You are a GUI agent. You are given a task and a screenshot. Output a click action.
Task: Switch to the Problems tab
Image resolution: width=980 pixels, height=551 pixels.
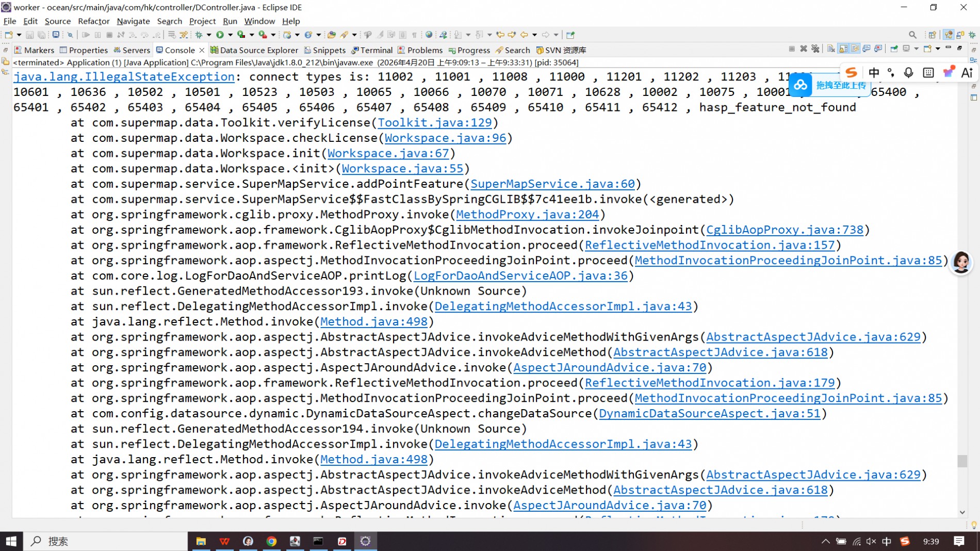click(424, 50)
